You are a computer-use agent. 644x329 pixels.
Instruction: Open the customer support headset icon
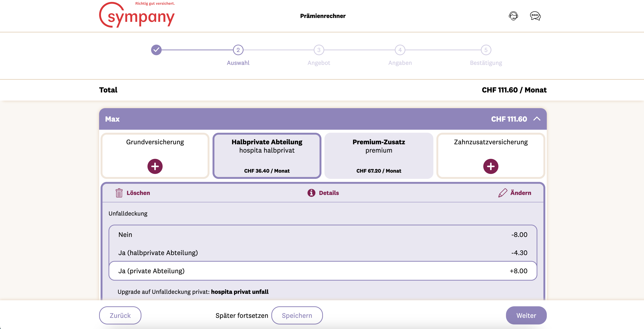pos(513,16)
